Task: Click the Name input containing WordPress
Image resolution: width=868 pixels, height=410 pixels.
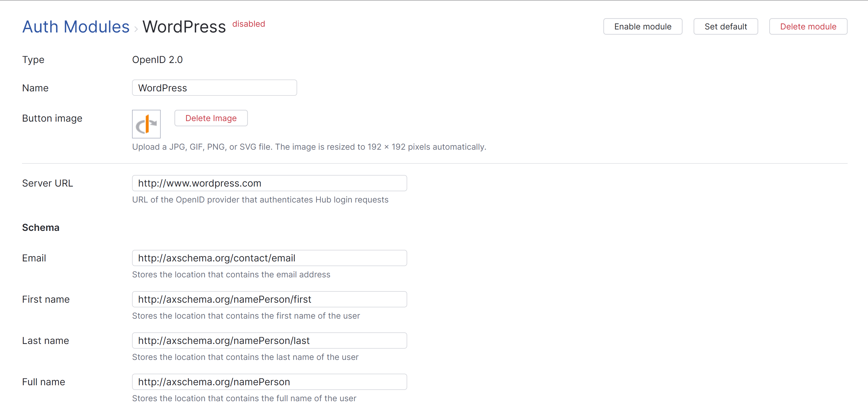Action: coord(214,88)
